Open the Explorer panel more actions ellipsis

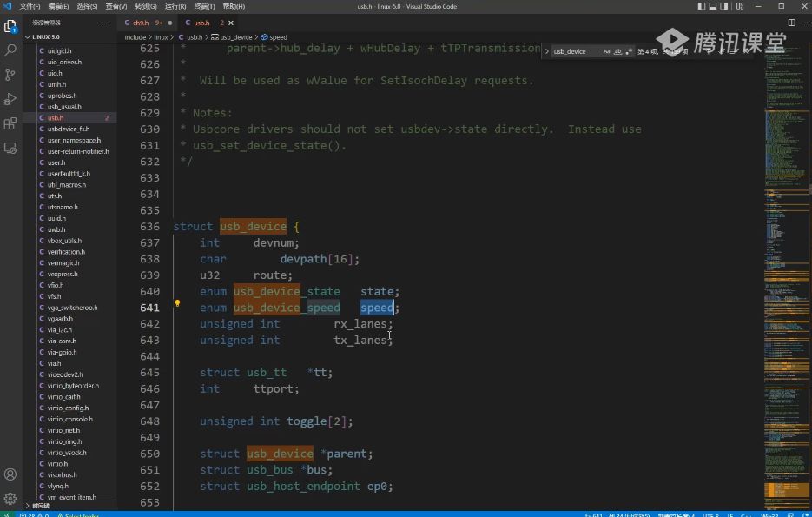click(105, 23)
